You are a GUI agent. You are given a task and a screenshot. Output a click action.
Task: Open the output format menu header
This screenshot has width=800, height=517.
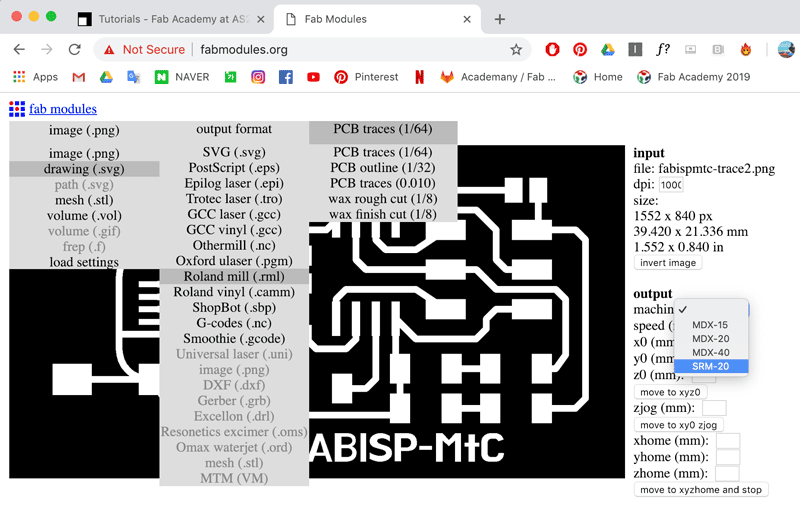pyautogui.click(x=234, y=129)
